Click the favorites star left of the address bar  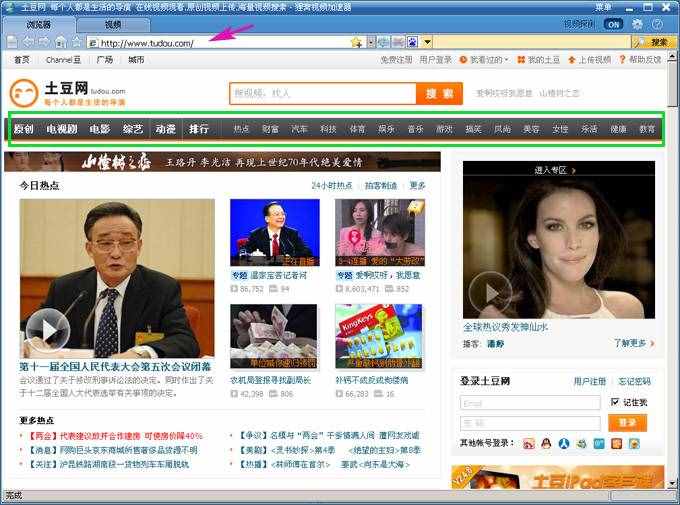point(77,42)
